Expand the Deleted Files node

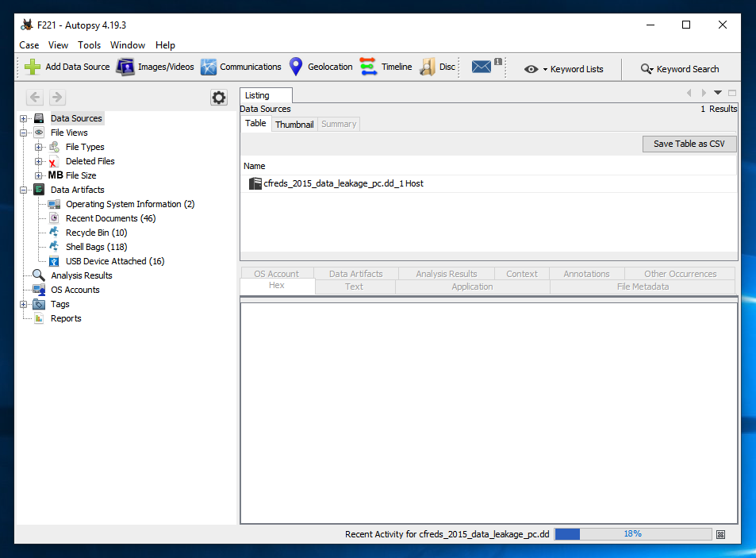[38, 162]
